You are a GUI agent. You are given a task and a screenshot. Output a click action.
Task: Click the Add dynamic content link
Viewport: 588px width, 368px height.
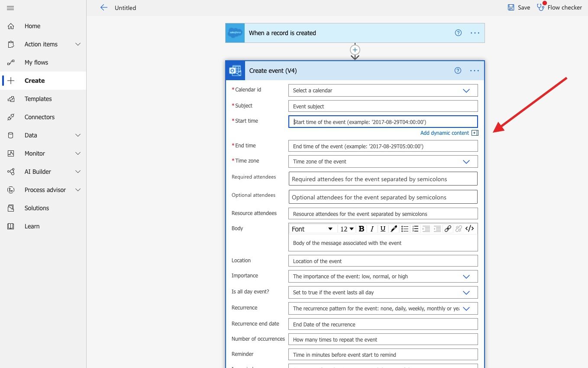(x=445, y=133)
